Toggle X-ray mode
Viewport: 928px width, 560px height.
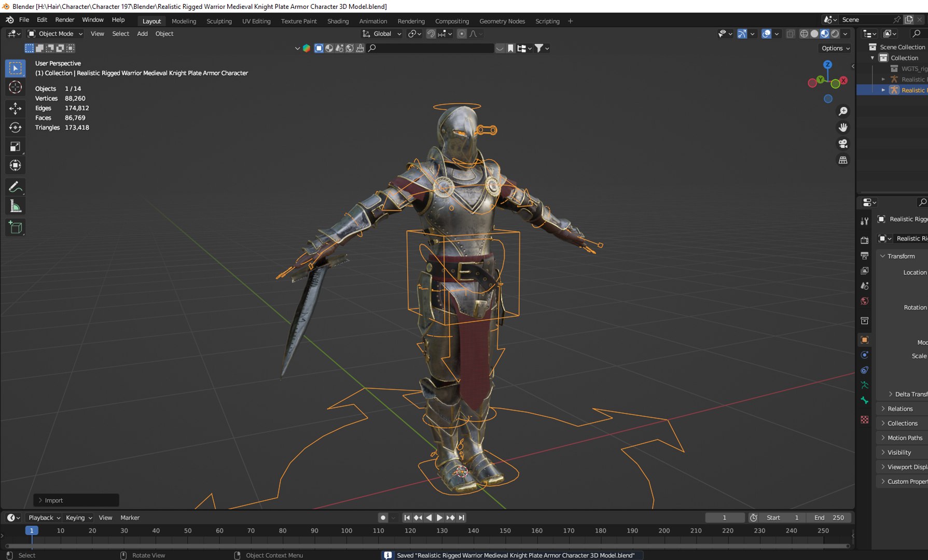point(790,34)
